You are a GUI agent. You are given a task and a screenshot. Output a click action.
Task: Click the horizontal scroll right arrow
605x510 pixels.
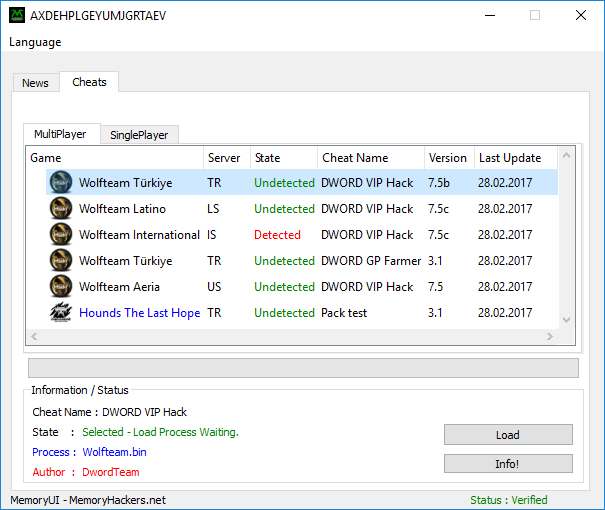coord(550,336)
